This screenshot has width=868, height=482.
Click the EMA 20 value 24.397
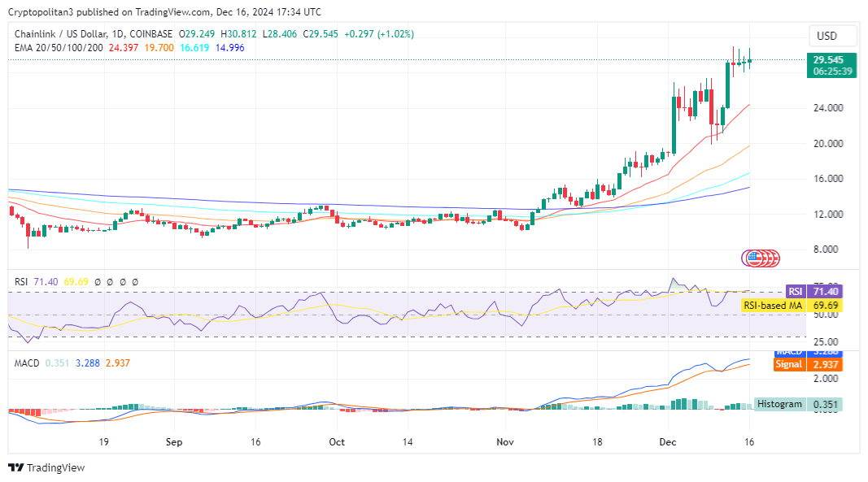pos(124,48)
